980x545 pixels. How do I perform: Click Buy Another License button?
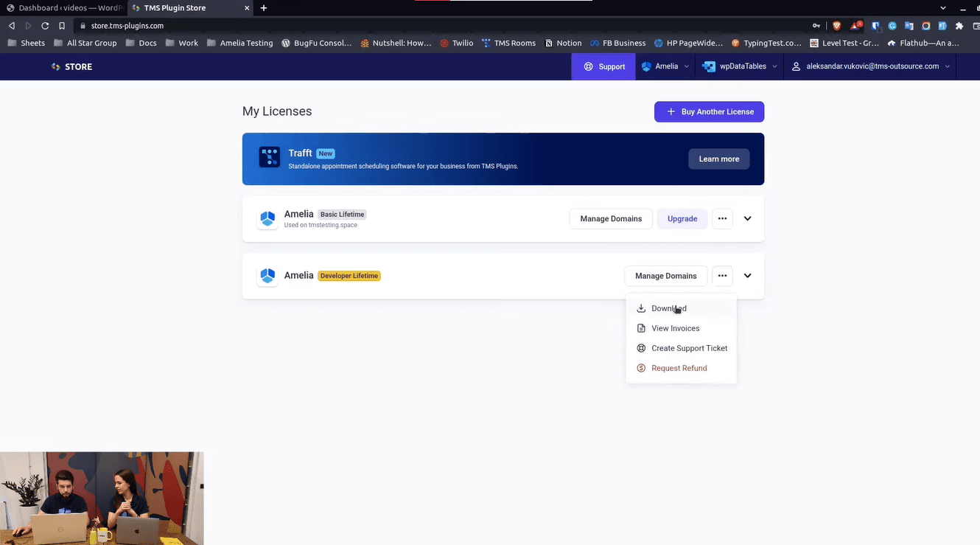(709, 112)
